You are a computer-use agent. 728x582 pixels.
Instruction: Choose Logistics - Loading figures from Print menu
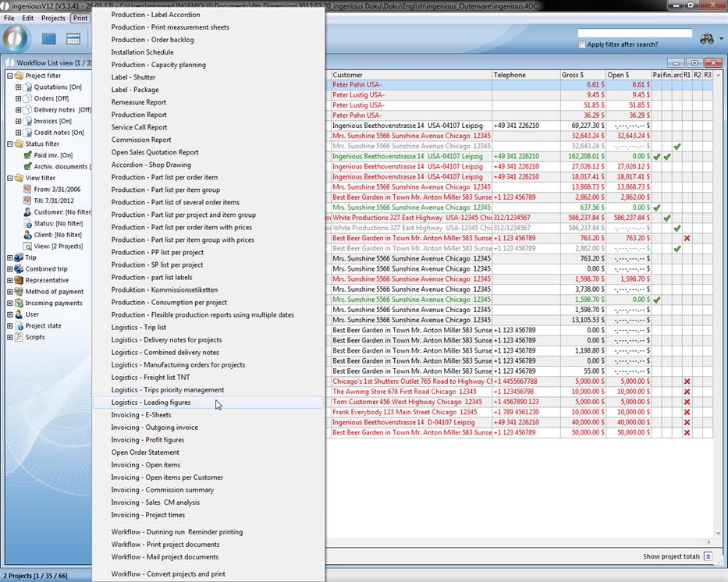click(x=151, y=403)
